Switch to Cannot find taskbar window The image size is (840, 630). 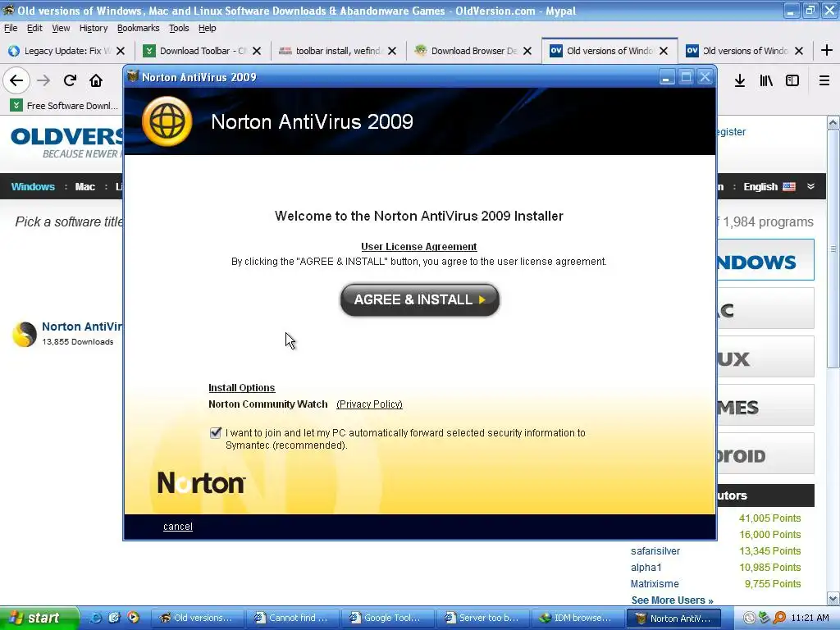(x=292, y=618)
